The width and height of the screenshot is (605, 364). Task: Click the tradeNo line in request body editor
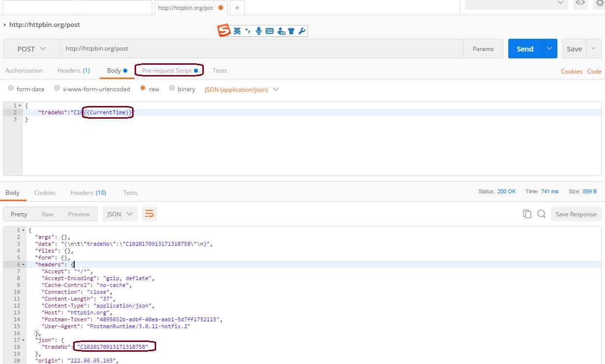[x=312, y=112]
